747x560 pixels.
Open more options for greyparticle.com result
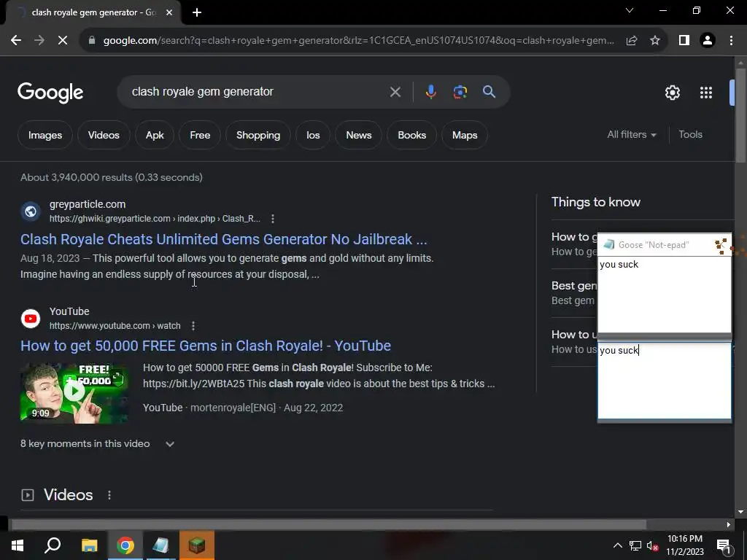point(273,219)
